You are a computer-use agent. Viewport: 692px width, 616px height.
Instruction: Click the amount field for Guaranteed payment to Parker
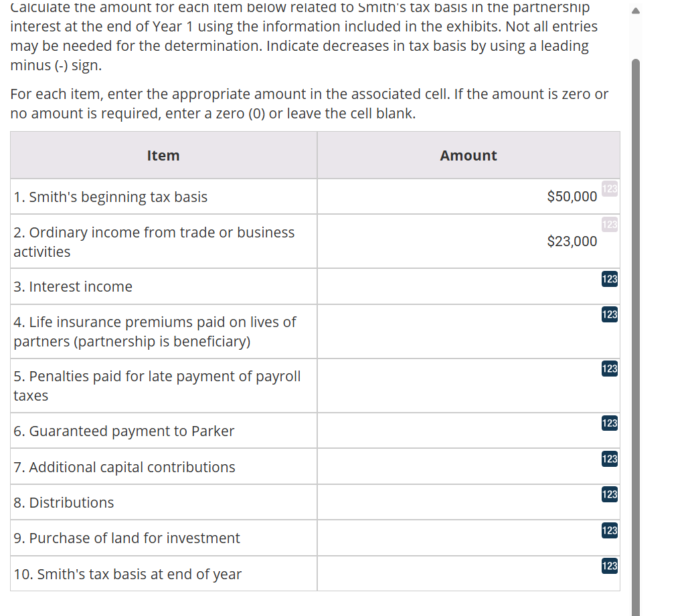pyautogui.click(x=468, y=431)
